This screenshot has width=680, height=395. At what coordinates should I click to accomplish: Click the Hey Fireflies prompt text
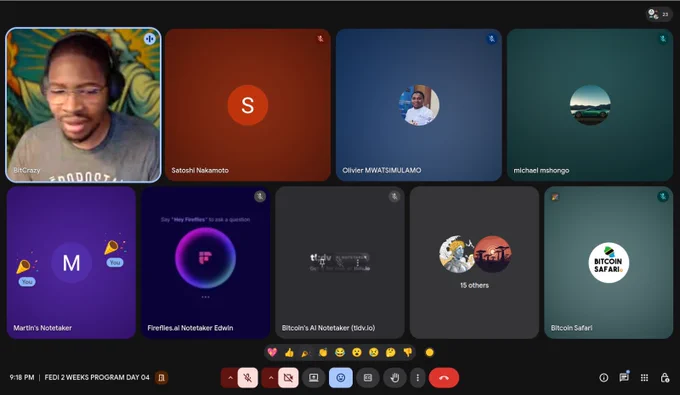(205, 219)
